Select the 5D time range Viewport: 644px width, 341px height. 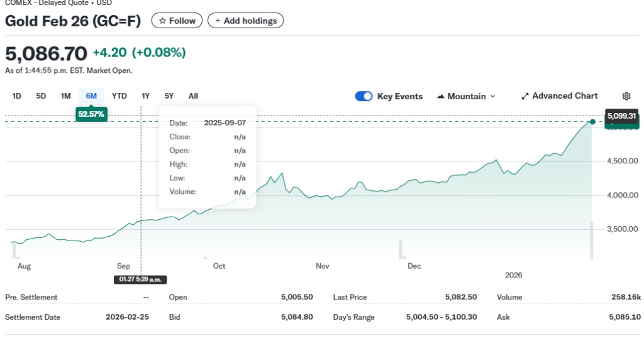coord(41,96)
